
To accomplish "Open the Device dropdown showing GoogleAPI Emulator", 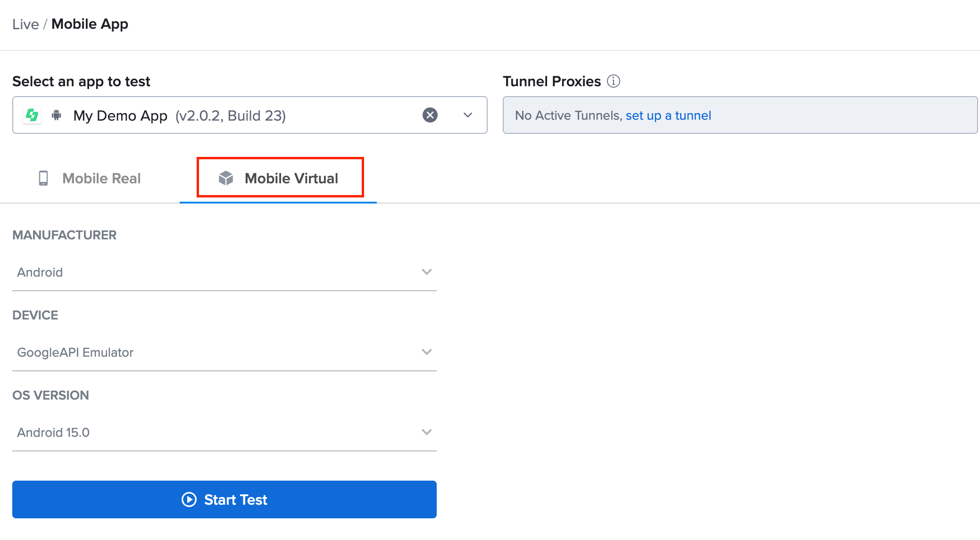I will [x=427, y=352].
